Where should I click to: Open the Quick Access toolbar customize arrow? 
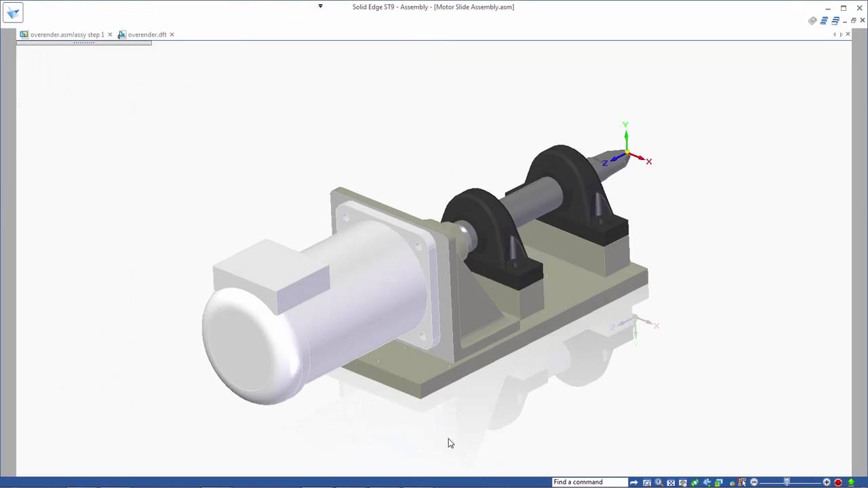click(x=320, y=6)
